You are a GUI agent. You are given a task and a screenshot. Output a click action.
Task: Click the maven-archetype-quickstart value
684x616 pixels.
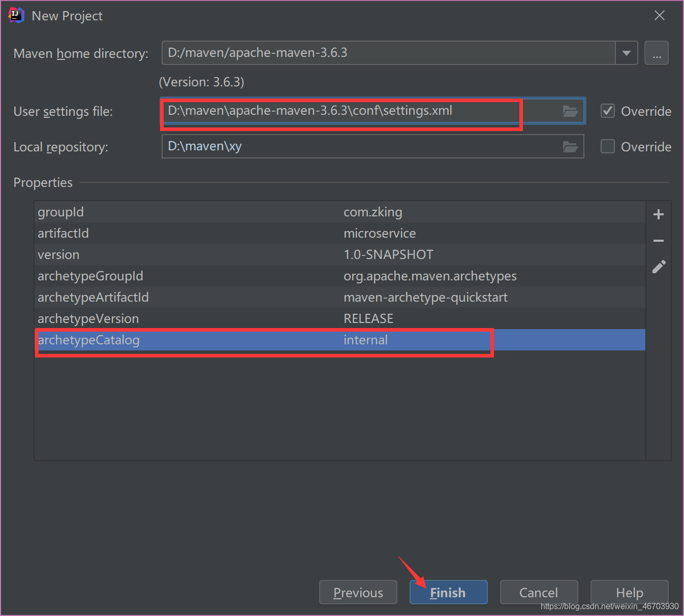pyautogui.click(x=425, y=297)
